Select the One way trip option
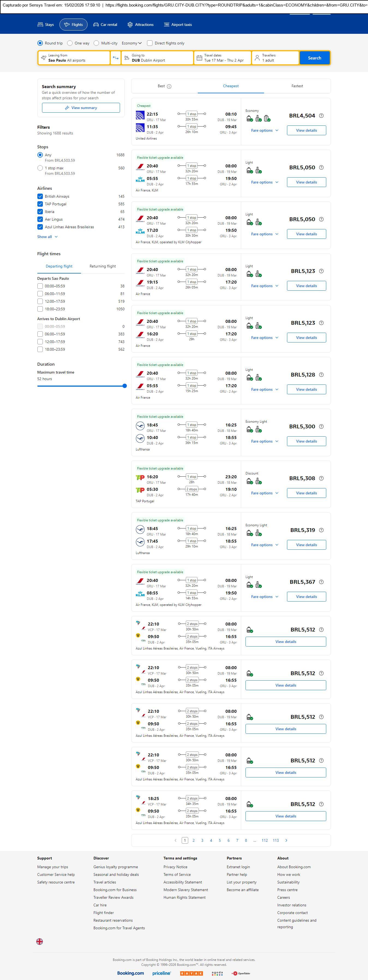The image size is (368, 980). [70, 43]
